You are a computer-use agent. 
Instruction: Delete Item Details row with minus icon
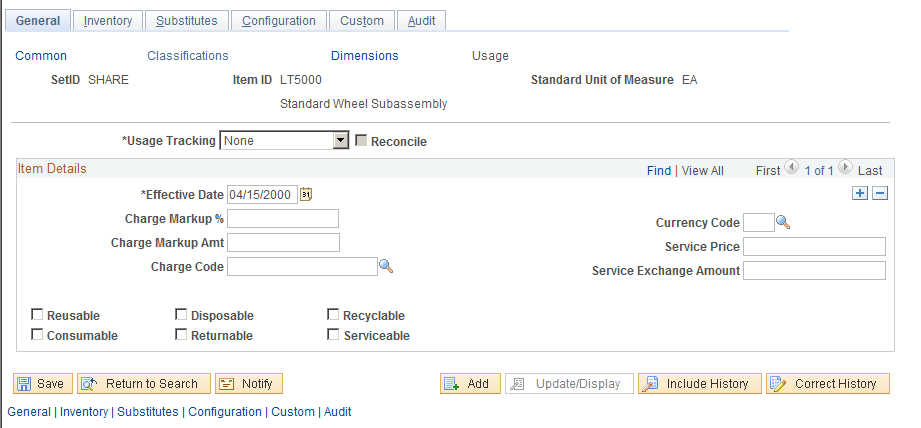pyautogui.click(x=879, y=193)
